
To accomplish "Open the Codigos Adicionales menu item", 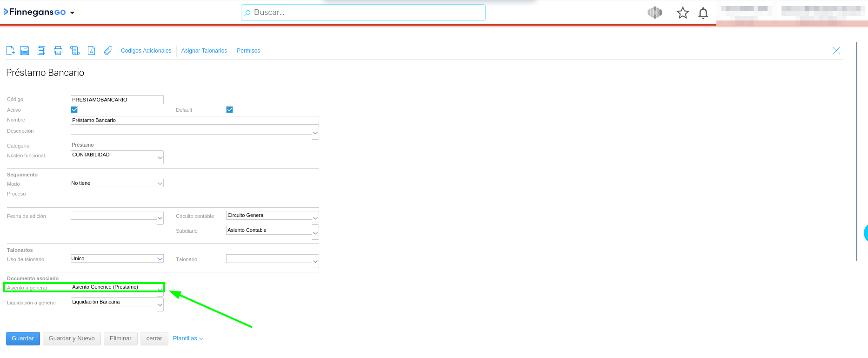I will pos(146,51).
